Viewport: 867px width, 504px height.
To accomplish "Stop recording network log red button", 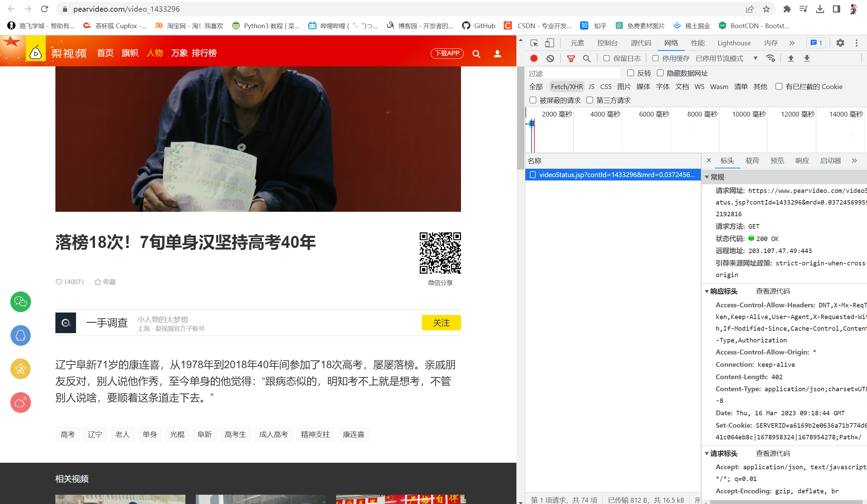I will [x=534, y=58].
